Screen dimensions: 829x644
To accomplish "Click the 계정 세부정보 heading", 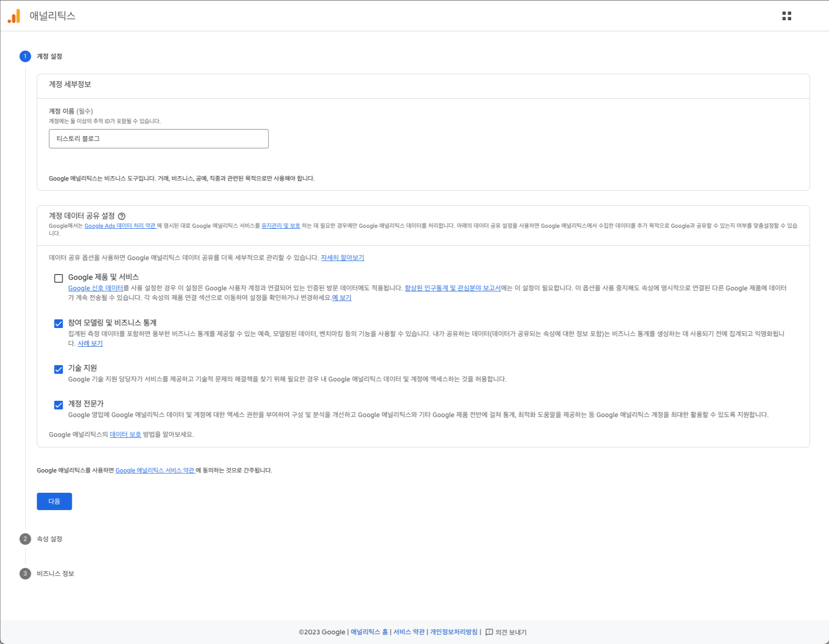I will (x=70, y=84).
